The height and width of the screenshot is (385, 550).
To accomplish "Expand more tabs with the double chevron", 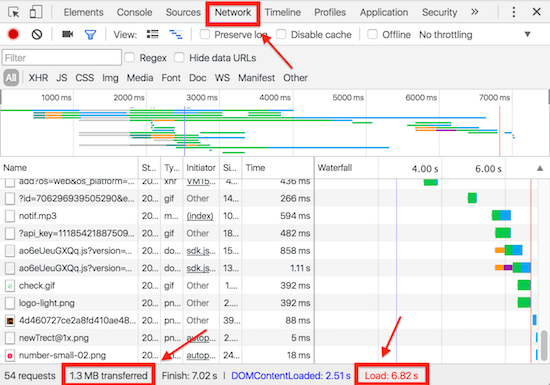I will pyautogui.click(x=475, y=12).
